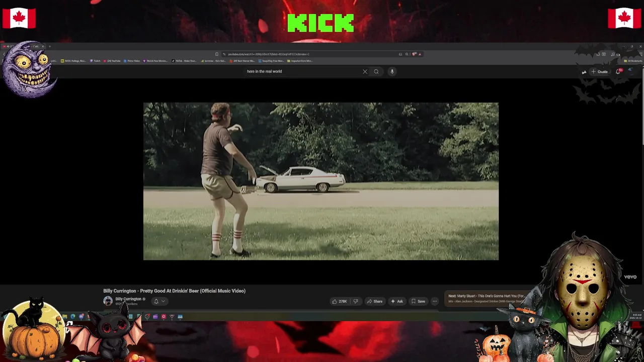Open YouTube notifications bell in the header
The width and height of the screenshot is (644, 362).
(x=618, y=71)
